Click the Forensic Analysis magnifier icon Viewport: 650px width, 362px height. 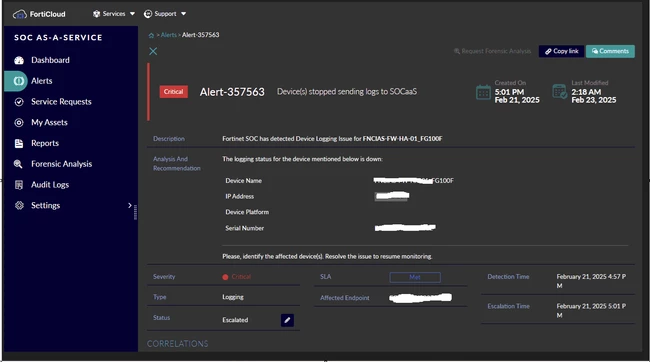18,164
